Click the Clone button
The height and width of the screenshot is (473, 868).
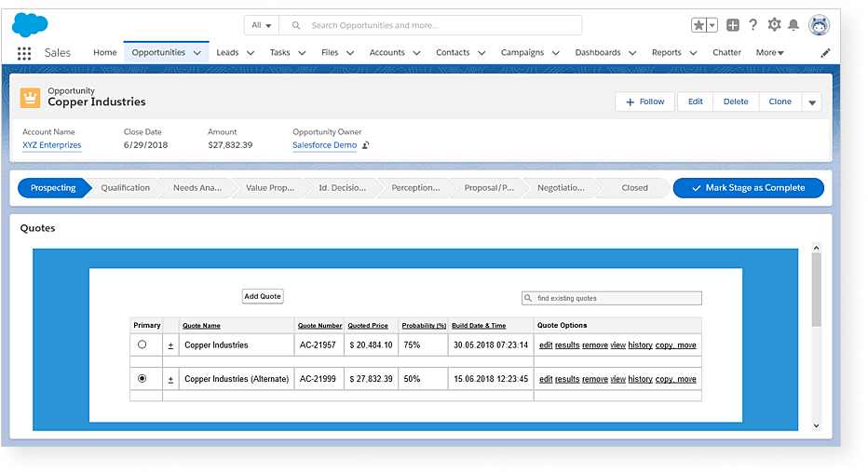780,101
